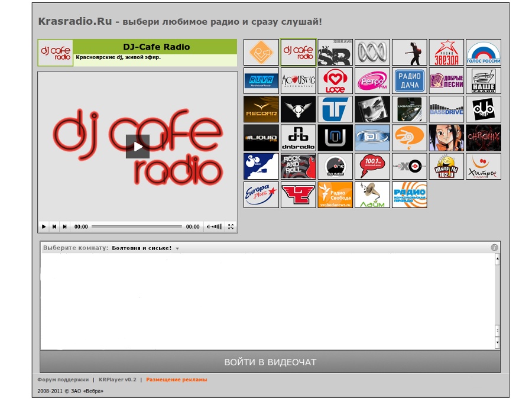Select the anime girl station
The width and height of the screenshot is (532, 399).
click(x=446, y=138)
